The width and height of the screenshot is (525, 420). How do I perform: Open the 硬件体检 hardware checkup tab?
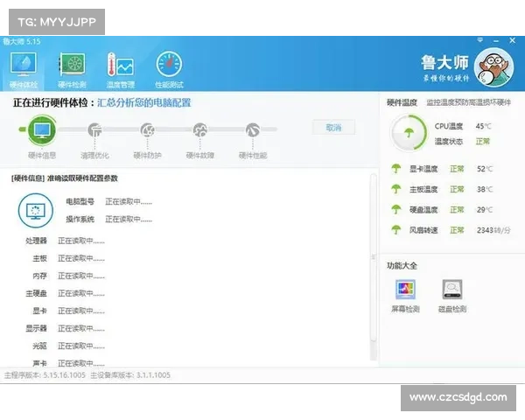click(24, 70)
